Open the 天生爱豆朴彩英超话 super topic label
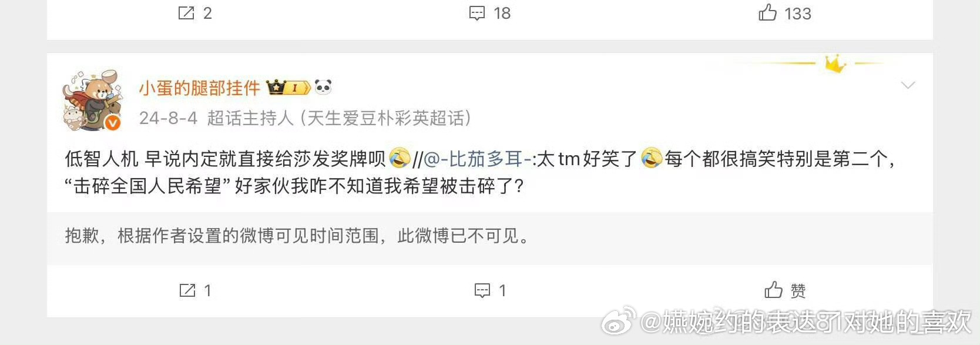The height and width of the screenshot is (345, 980). (x=385, y=118)
